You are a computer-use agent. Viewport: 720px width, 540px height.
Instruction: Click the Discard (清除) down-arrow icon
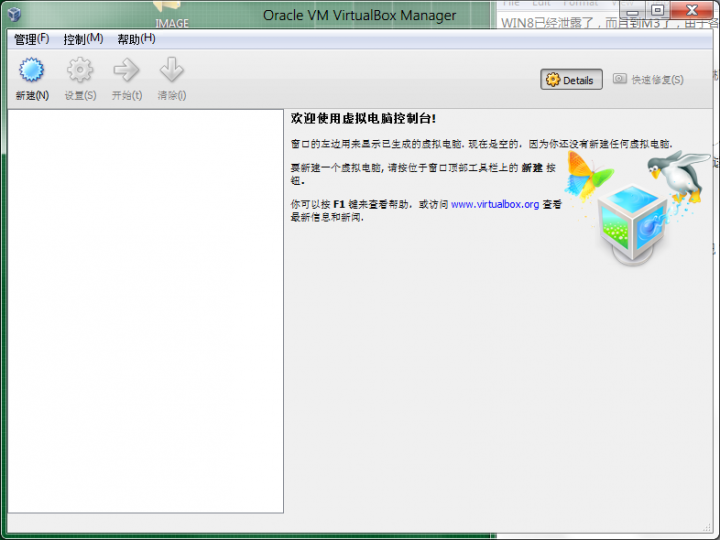pyautogui.click(x=171, y=70)
